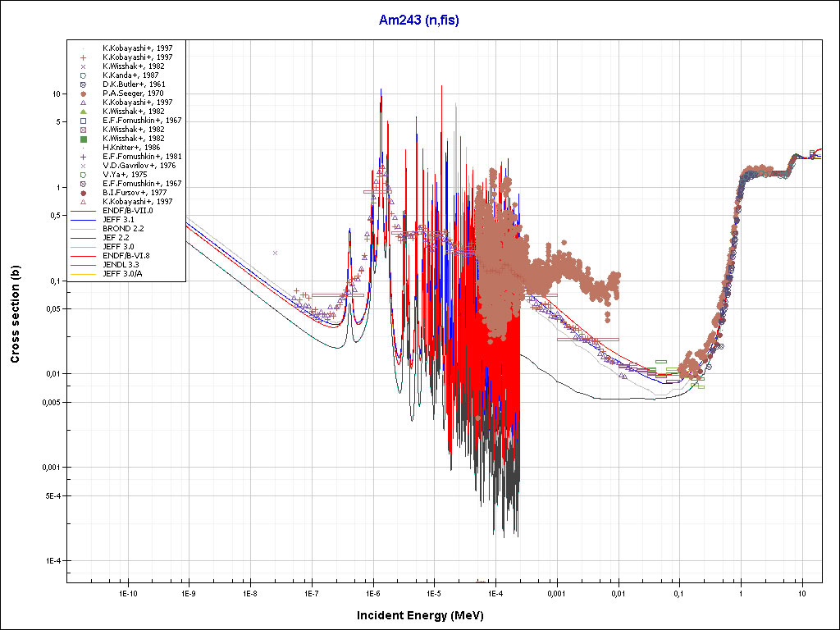Click the D.K.Butler 1961 legend marker
Viewport: 840px width, 630px height.
coord(84,84)
